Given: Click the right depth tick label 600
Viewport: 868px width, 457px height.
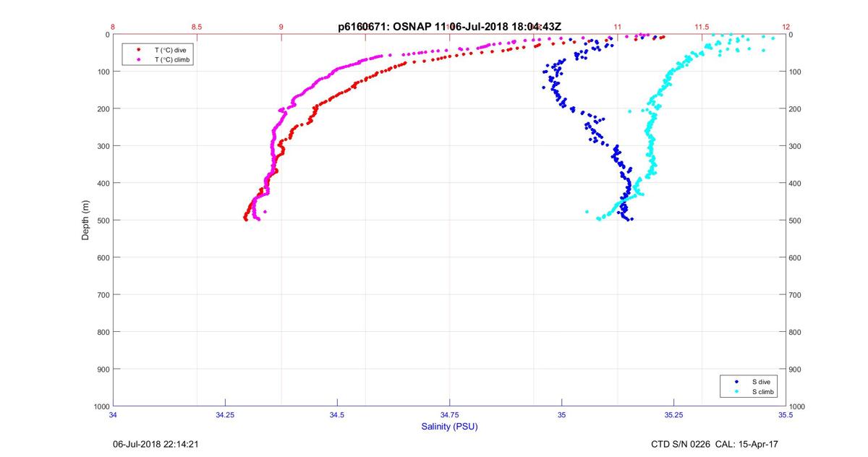Looking at the screenshot, I should point(796,258).
